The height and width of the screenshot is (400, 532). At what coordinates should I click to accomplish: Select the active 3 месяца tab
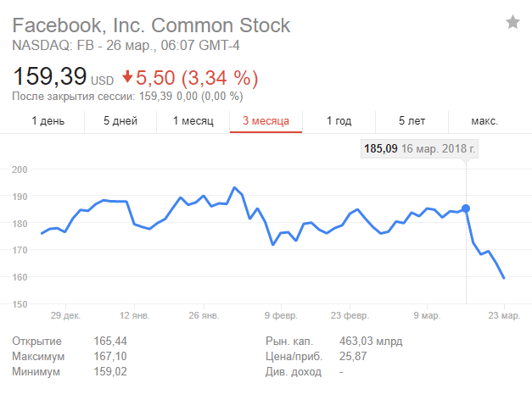pos(266,121)
